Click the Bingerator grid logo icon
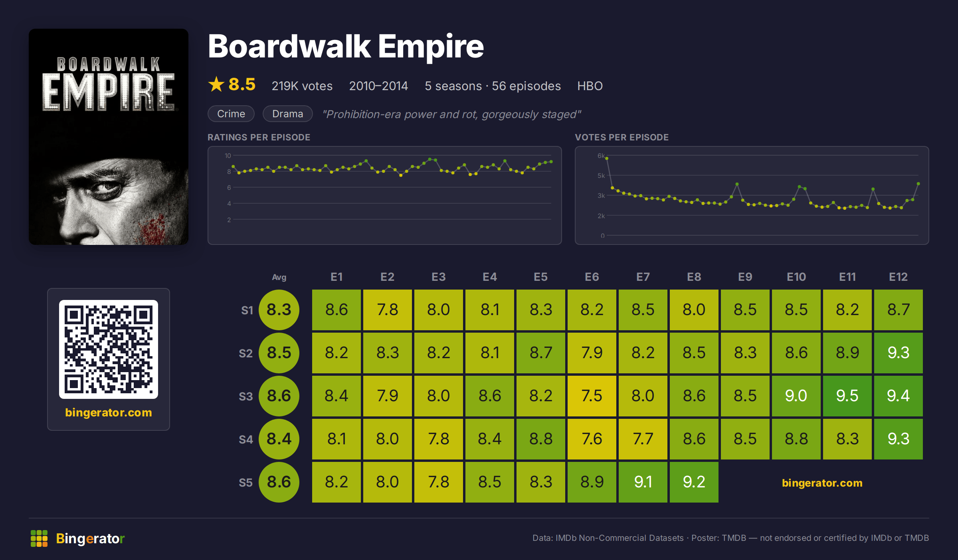The image size is (958, 560). [39, 538]
